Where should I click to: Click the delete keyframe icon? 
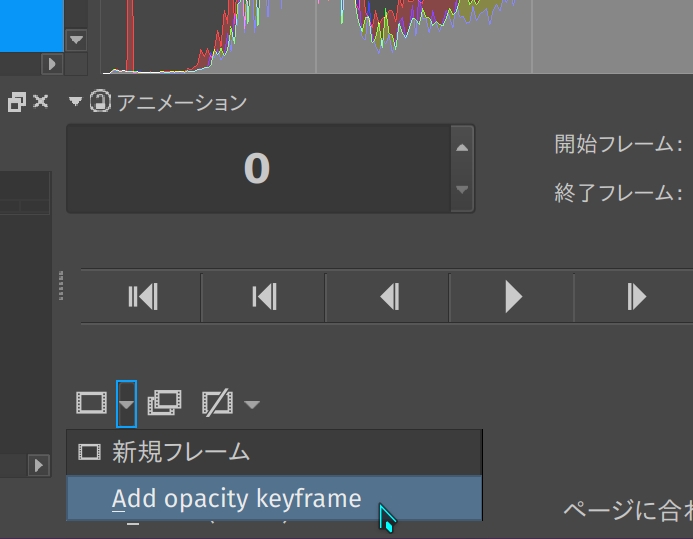tap(217, 402)
